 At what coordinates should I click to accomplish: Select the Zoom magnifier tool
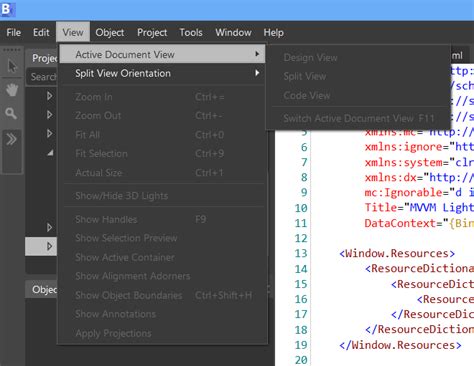[x=11, y=114]
